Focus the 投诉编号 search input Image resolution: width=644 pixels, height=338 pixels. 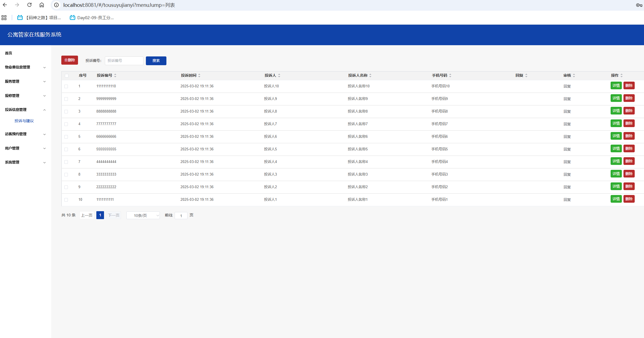pos(124,61)
